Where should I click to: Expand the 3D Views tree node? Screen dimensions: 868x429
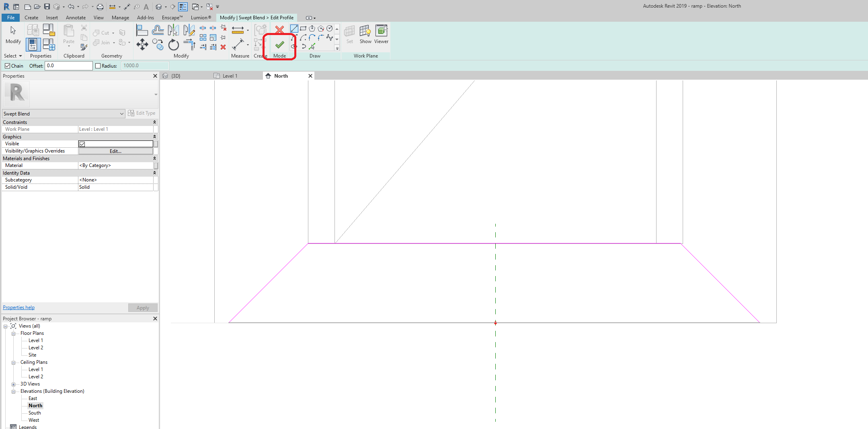pos(13,384)
